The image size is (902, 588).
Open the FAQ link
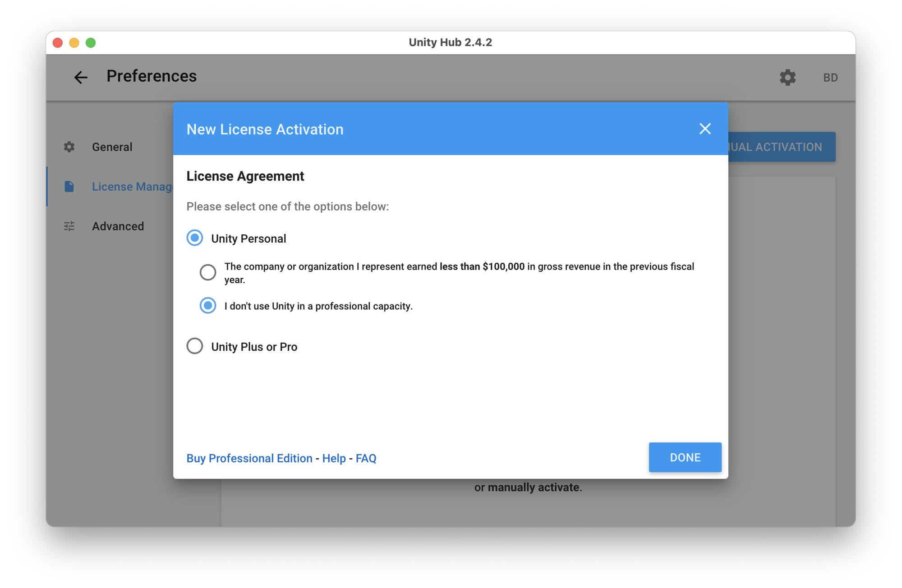366,458
